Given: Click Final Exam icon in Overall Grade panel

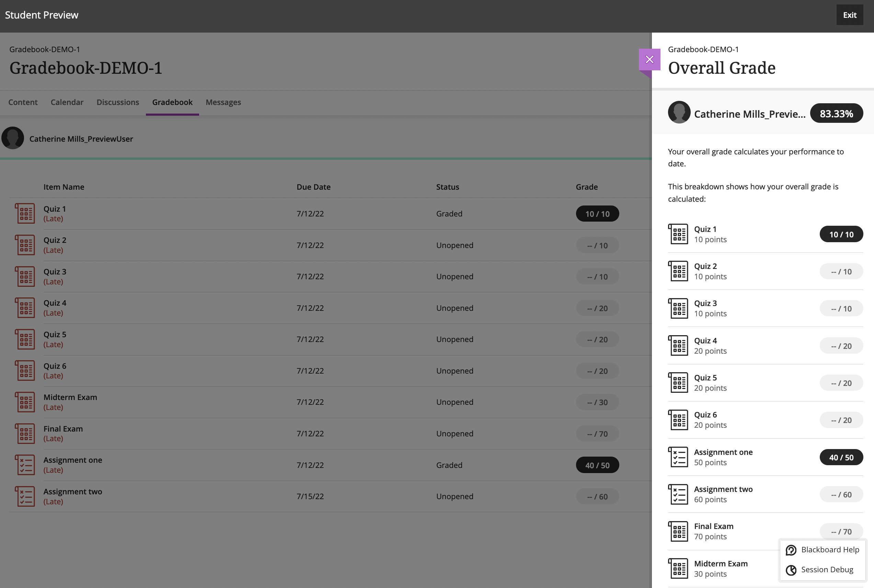Looking at the screenshot, I should [x=678, y=531].
